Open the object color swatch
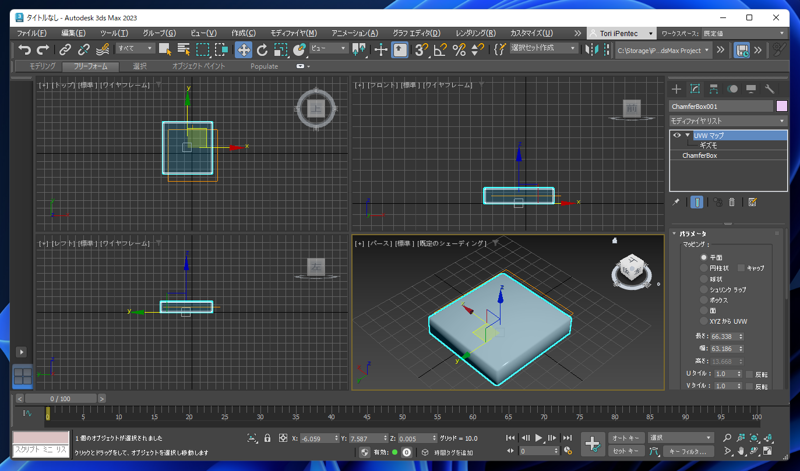Image resolution: width=800 pixels, height=471 pixels. (782, 106)
